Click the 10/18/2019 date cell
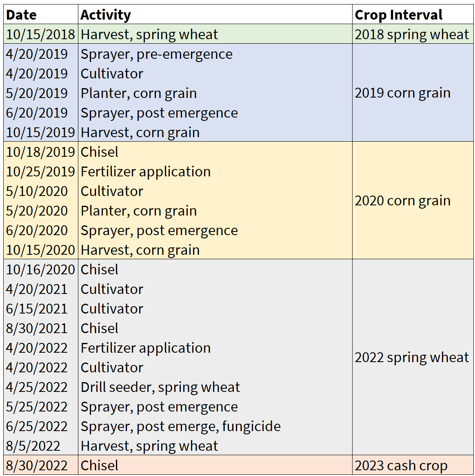Screen dimensions: 475x476 (x=40, y=152)
